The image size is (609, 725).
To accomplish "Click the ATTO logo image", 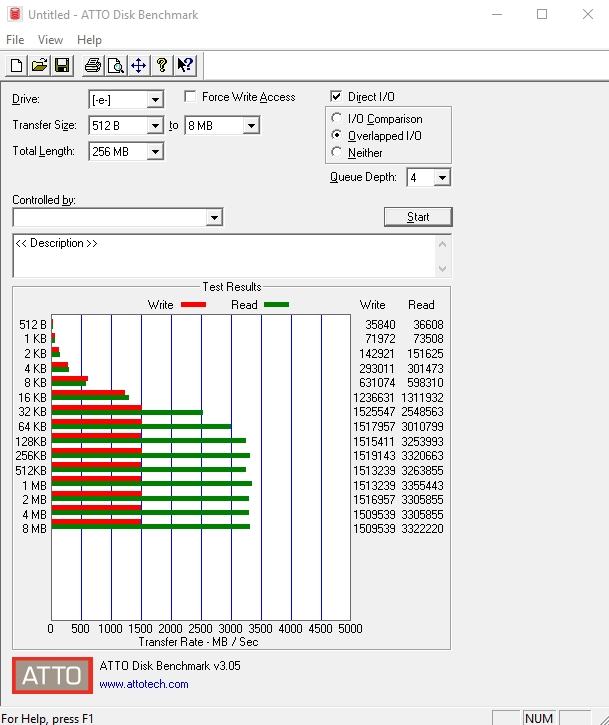I will (x=52, y=675).
